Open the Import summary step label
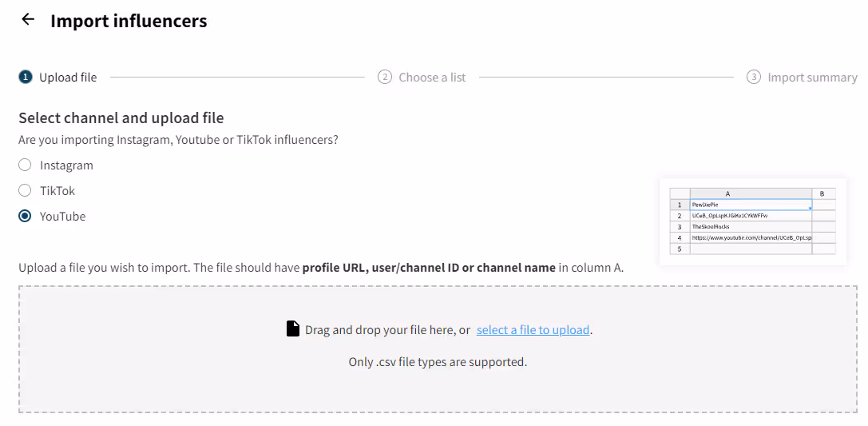This screenshot has width=868, height=426. coord(812,78)
